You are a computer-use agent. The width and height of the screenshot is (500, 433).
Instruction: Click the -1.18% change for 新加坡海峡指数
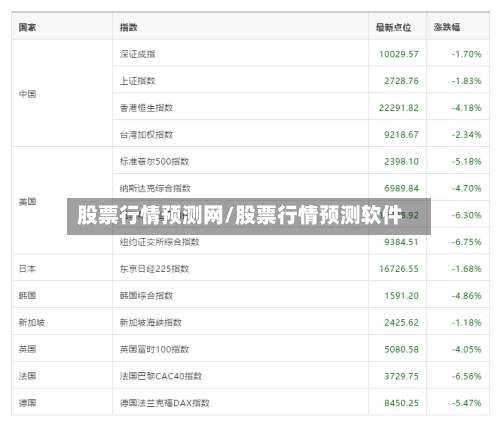(467, 322)
